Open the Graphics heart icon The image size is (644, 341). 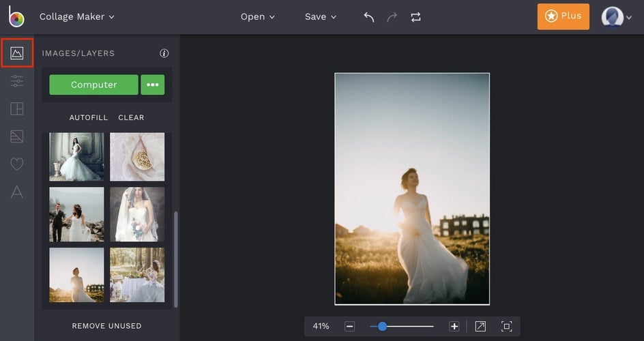coord(17,164)
